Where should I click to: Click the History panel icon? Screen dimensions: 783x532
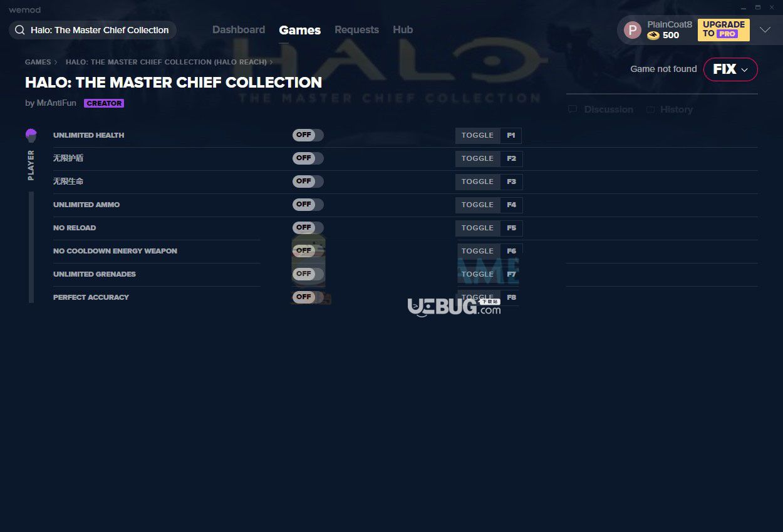(x=651, y=110)
